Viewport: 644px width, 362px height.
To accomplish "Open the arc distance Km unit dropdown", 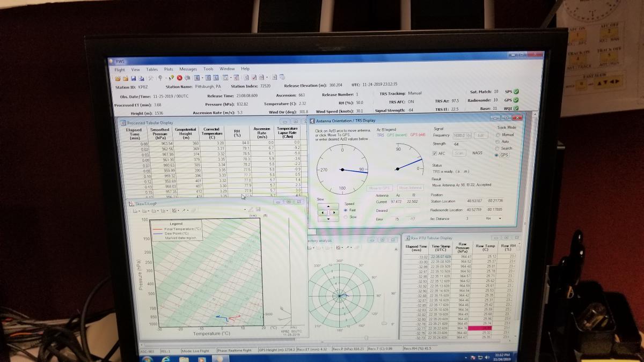I will (500, 218).
